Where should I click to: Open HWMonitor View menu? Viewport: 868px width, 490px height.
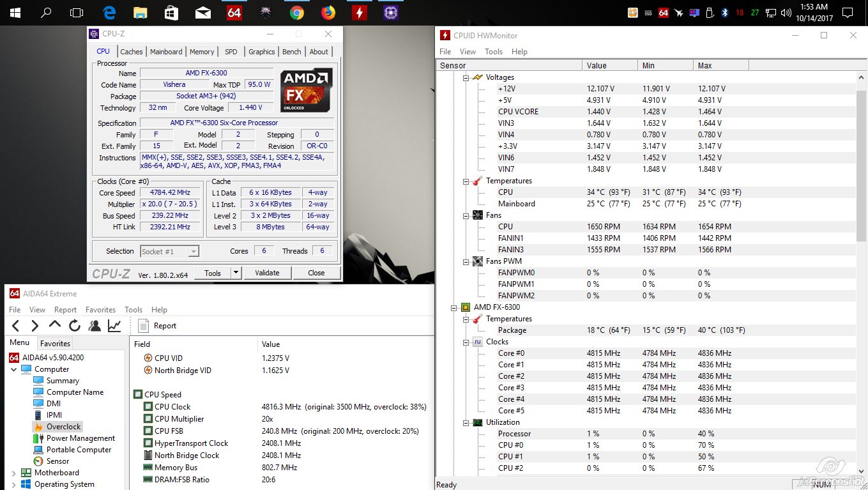point(468,52)
